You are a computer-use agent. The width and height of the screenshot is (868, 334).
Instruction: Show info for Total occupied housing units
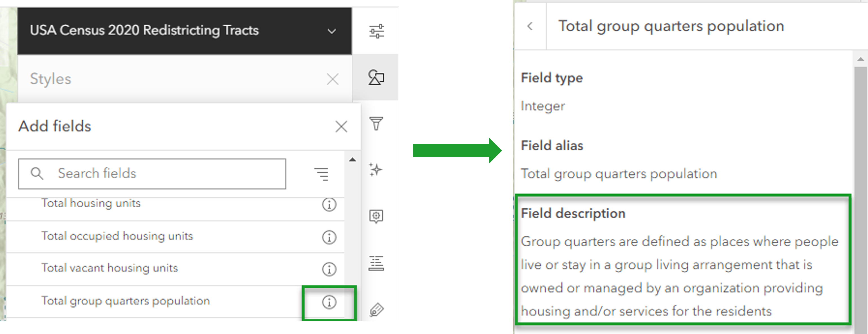(329, 237)
